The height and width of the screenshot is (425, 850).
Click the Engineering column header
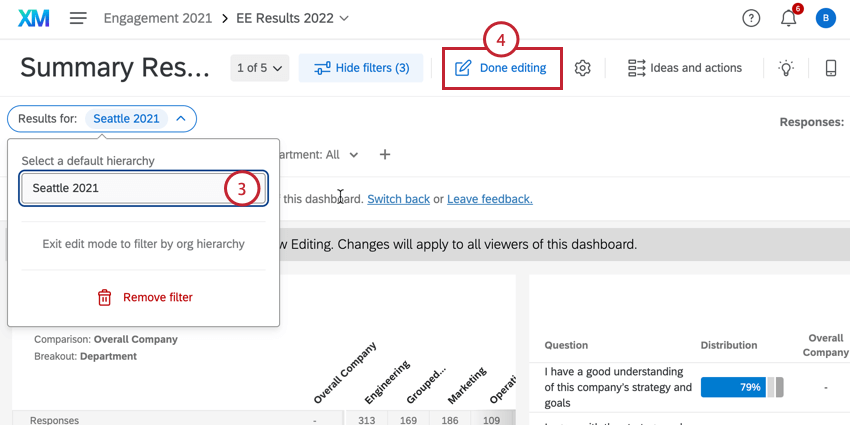tap(387, 382)
